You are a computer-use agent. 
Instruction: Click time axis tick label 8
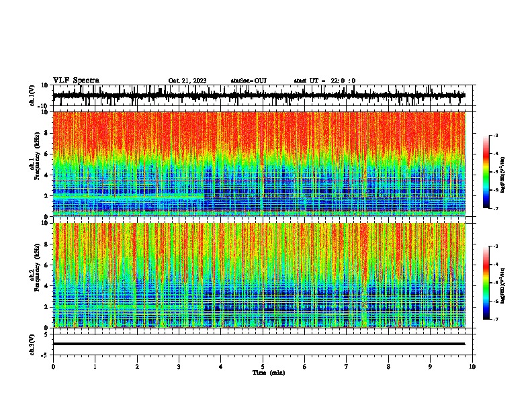coord(388,367)
